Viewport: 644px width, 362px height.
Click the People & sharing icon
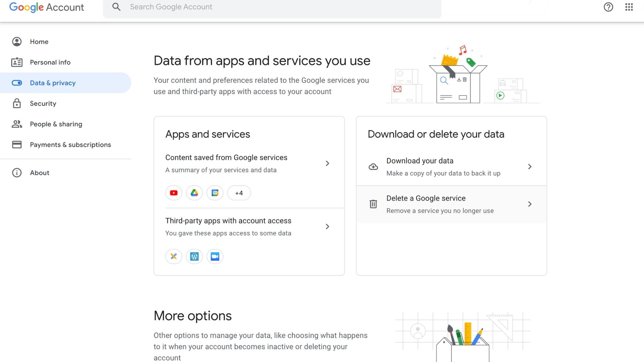(17, 124)
